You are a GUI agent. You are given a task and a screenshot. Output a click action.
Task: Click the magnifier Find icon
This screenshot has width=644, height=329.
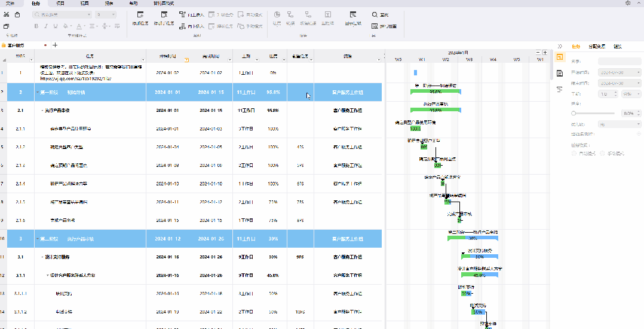pos(375,15)
